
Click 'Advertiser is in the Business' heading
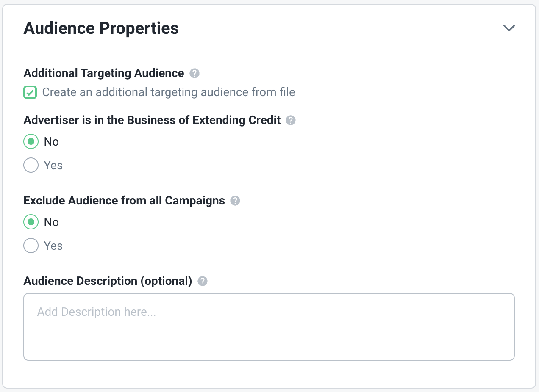[x=152, y=120]
